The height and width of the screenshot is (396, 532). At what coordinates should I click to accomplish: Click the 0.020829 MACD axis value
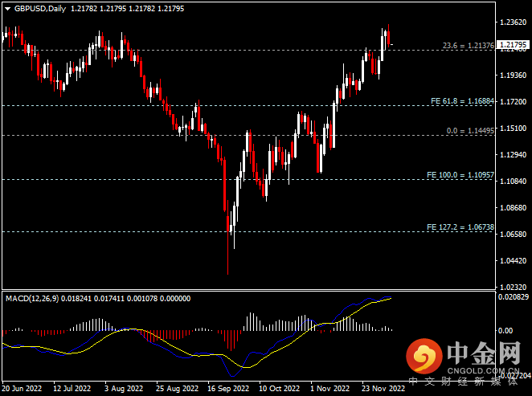pyautogui.click(x=513, y=298)
